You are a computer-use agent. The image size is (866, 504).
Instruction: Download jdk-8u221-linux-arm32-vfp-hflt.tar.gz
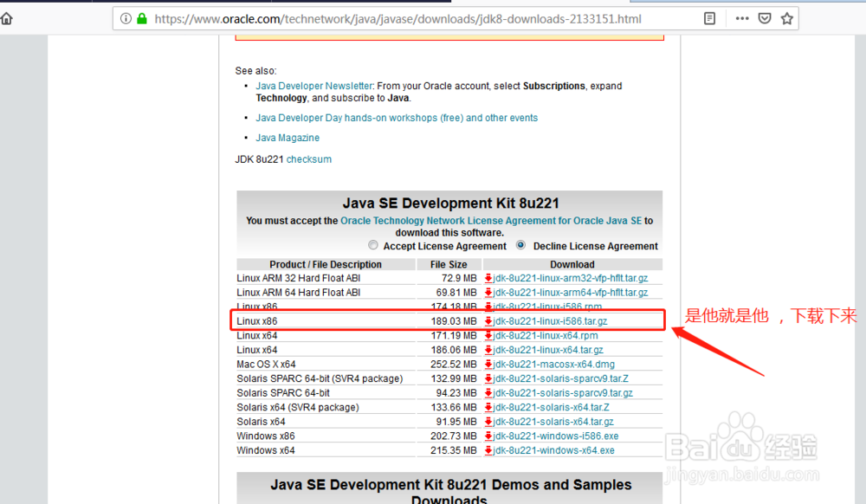[x=571, y=278]
